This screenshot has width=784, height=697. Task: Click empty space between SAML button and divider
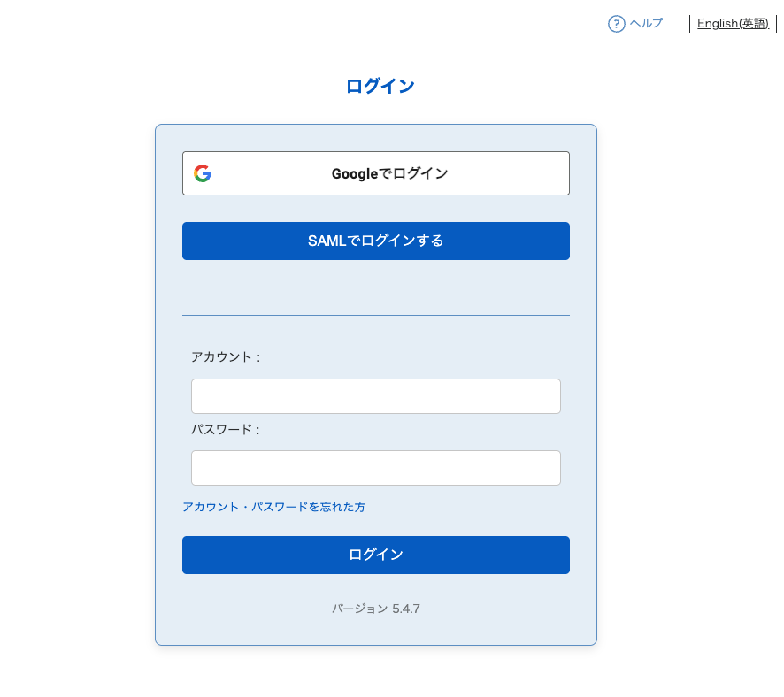(375, 287)
